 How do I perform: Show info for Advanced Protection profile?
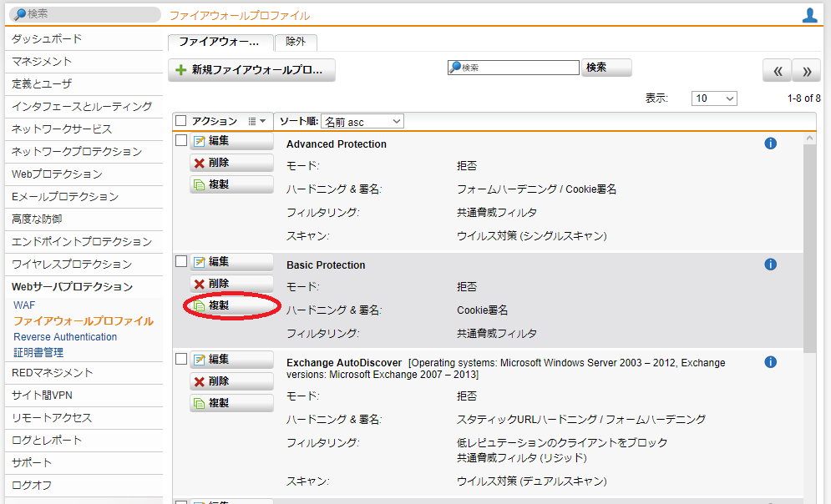[771, 144]
